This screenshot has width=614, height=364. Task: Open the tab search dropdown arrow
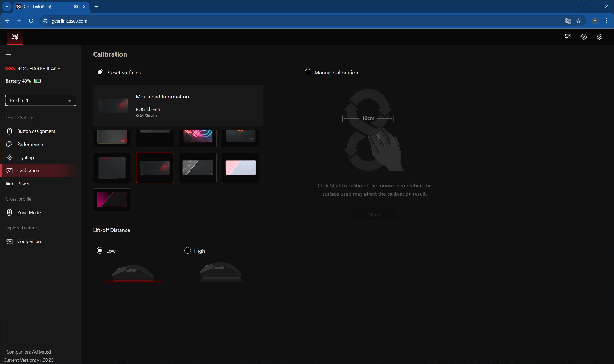[x=7, y=7]
